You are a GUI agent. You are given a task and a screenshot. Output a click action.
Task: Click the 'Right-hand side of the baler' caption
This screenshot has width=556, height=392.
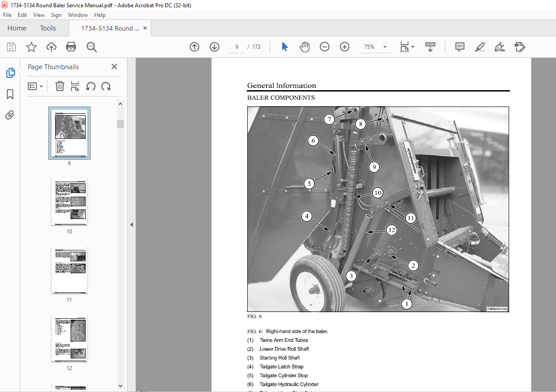[297, 331]
